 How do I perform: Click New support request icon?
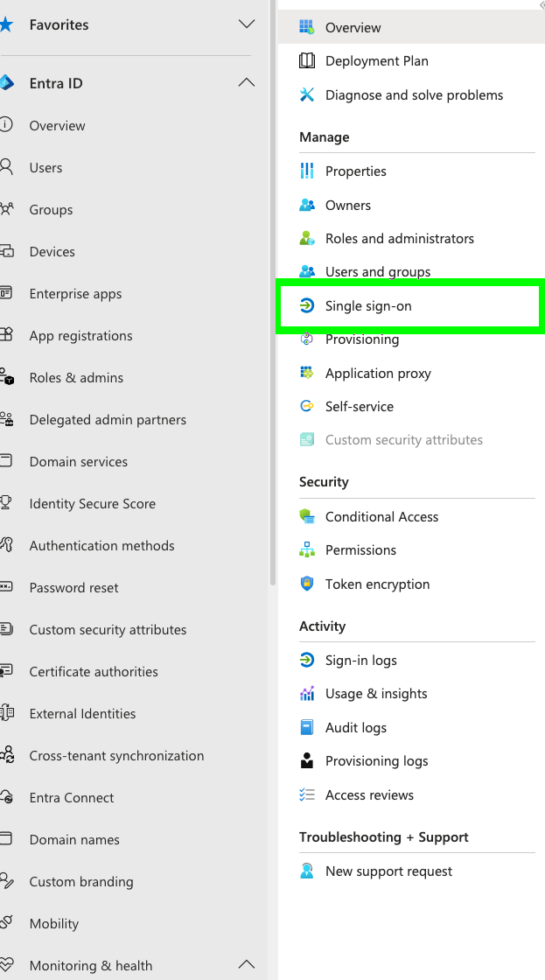click(x=306, y=871)
